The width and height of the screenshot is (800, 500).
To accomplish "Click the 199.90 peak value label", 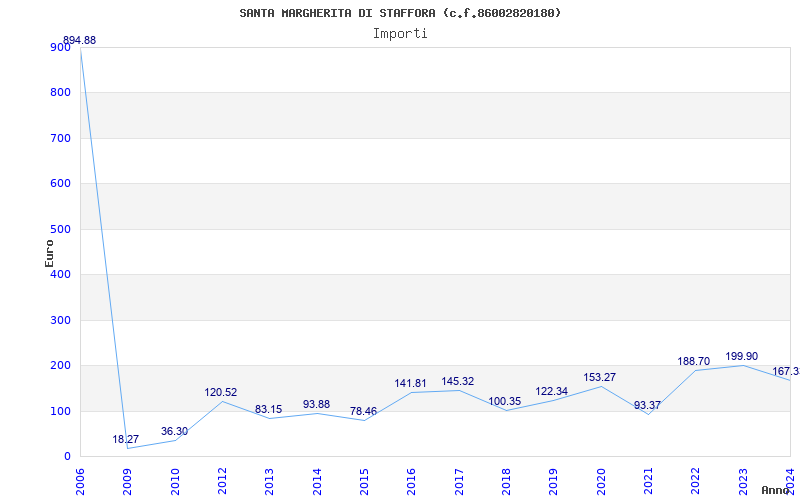I will (x=741, y=356).
